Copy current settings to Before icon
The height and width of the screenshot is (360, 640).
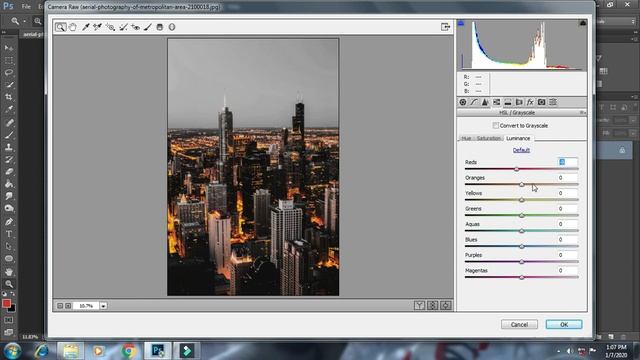(x=445, y=305)
